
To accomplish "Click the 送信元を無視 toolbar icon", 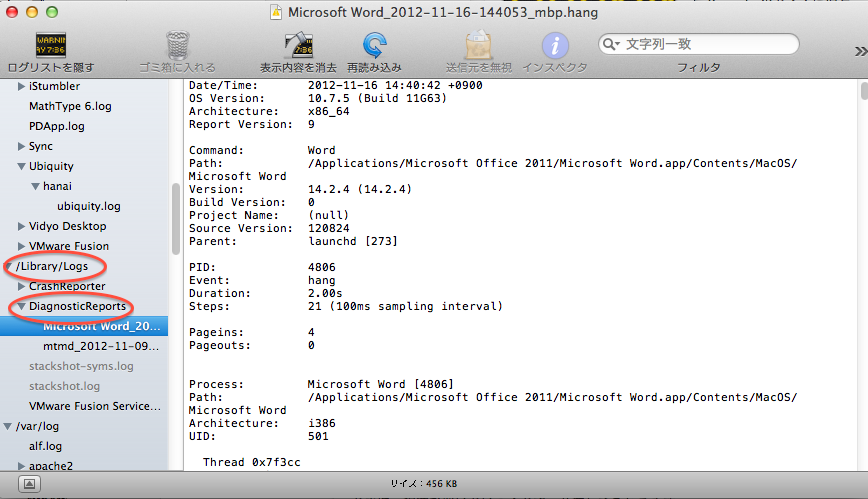I will pos(478,45).
